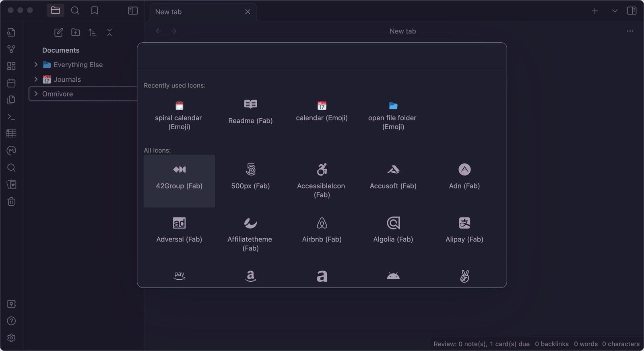This screenshot has width=644, height=351.
Task: Choose the Amazon Pay icon
Action: pos(179,276)
